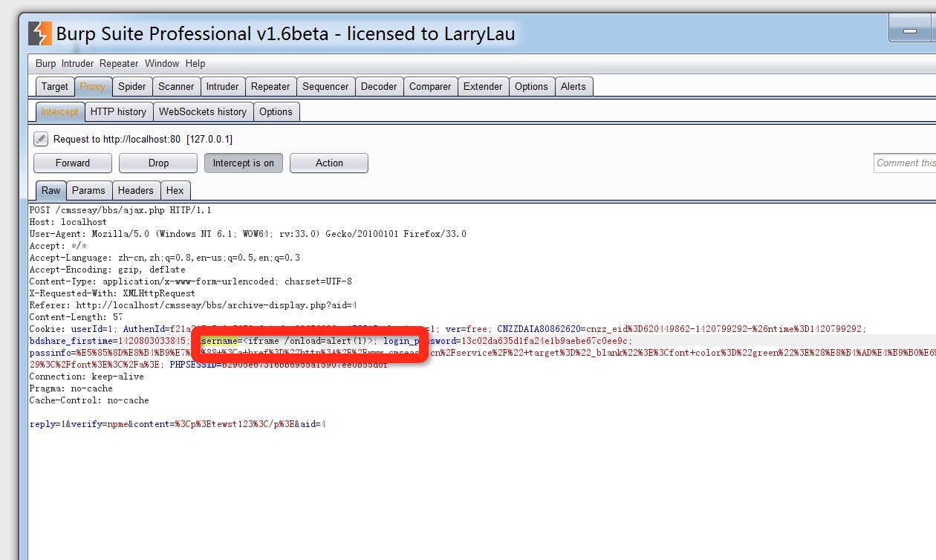The height and width of the screenshot is (560, 936).
Task: Click the POST /cmsseay/bbs/ajax.php request line
Action: [120, 210]
